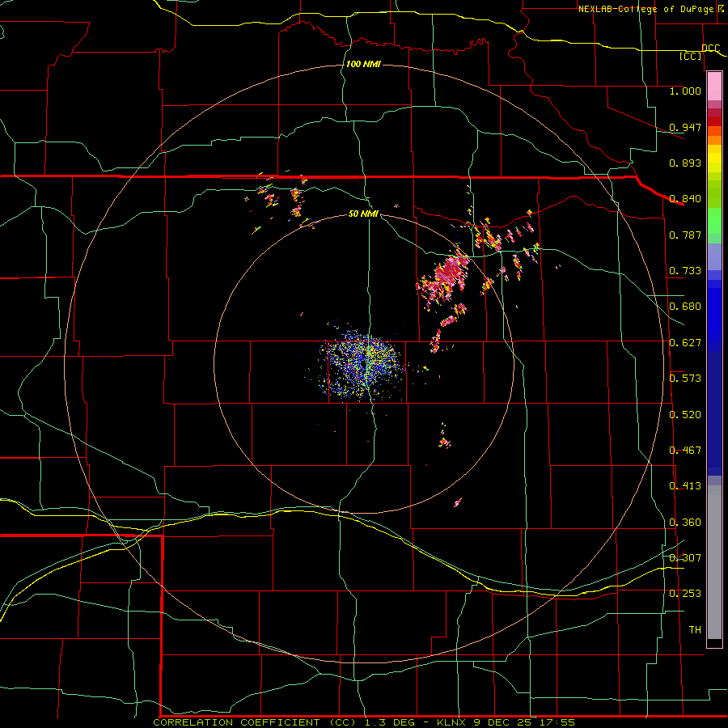Select the 0.893 scale value

pos(685,163)
